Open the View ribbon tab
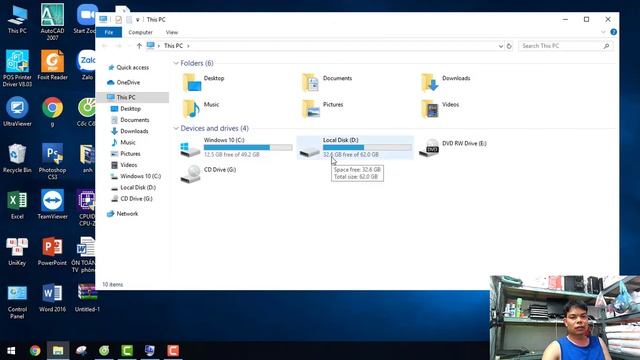The image size is (640, 360). pos(172,32)
